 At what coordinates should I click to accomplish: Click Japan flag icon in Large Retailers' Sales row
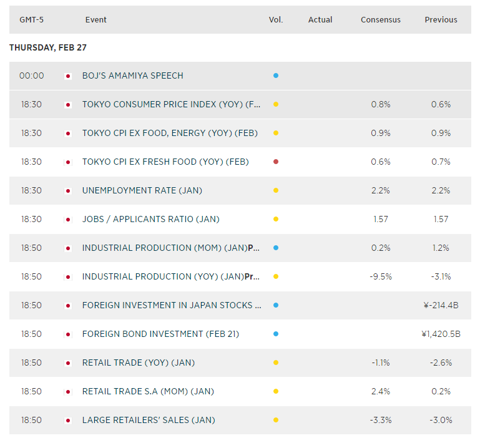68,421
